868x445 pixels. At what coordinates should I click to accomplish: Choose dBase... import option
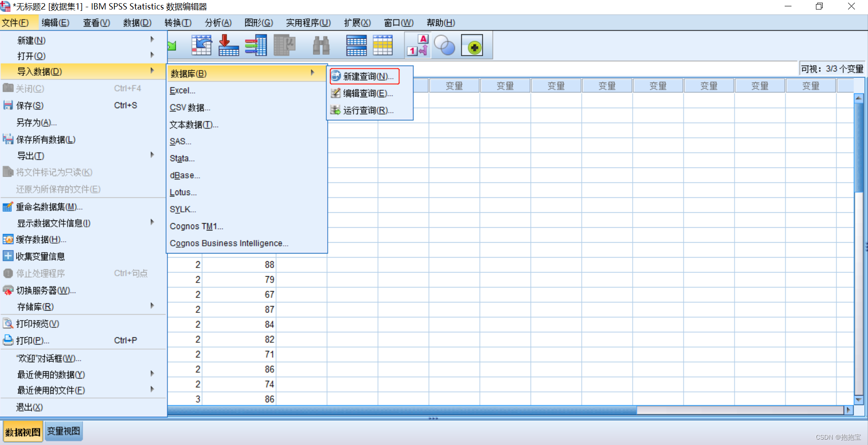pos(247,176)
